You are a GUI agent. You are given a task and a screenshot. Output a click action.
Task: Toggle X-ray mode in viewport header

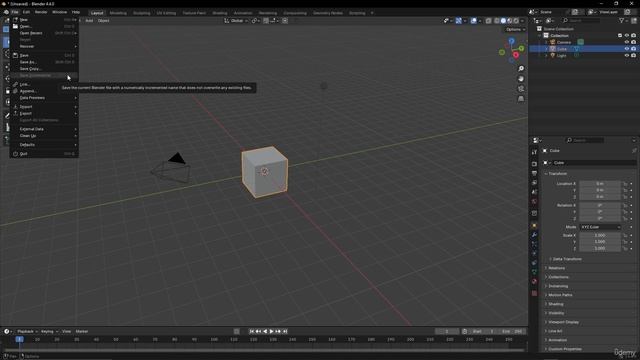pyautogui.click(x=489, y=21)
